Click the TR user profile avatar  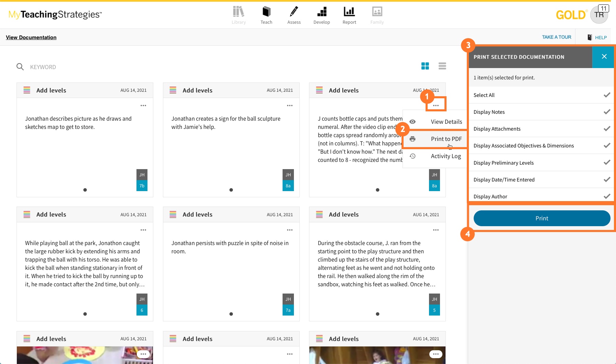599,15
